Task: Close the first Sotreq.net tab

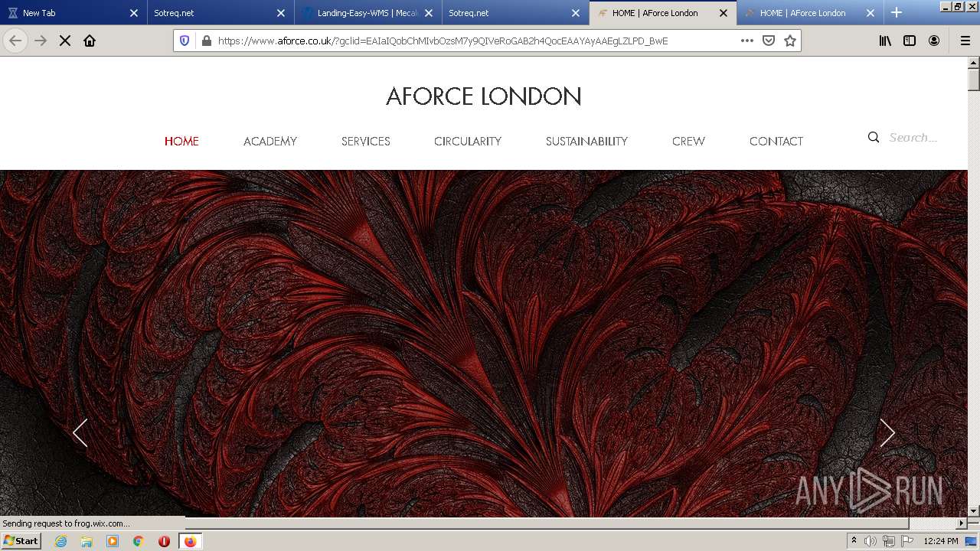Action: pos(281,13)
